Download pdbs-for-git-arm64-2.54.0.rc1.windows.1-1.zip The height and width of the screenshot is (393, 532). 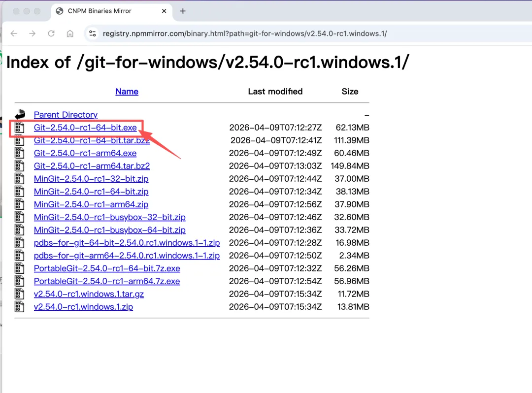pos(127,256)
